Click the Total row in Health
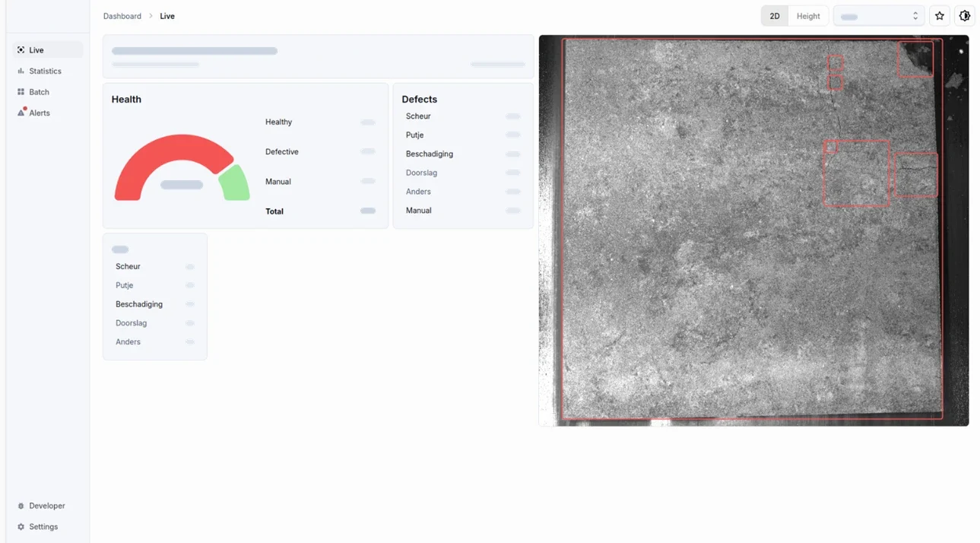The width and height of the screenshot is (980, 543). pyautogui.click(x=320, y=211)
